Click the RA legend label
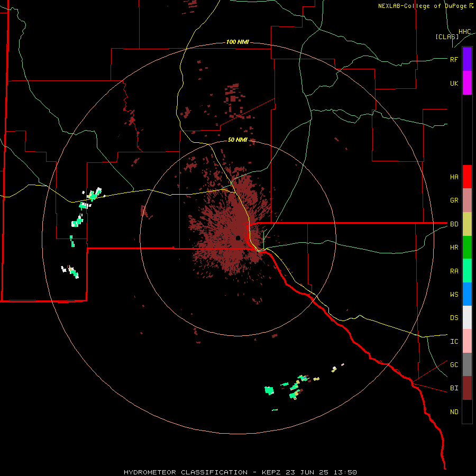 coord(454,271)
